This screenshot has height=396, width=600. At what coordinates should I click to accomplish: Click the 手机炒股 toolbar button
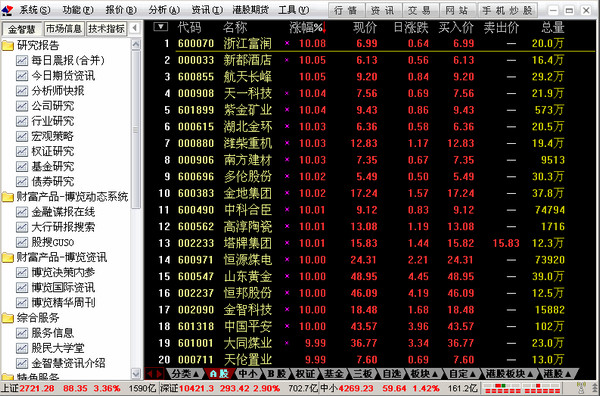pos(507,10)
